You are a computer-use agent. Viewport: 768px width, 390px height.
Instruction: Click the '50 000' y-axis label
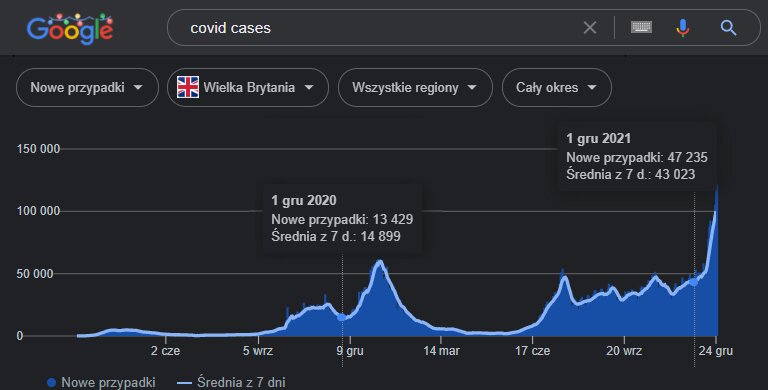click(34, 274)
